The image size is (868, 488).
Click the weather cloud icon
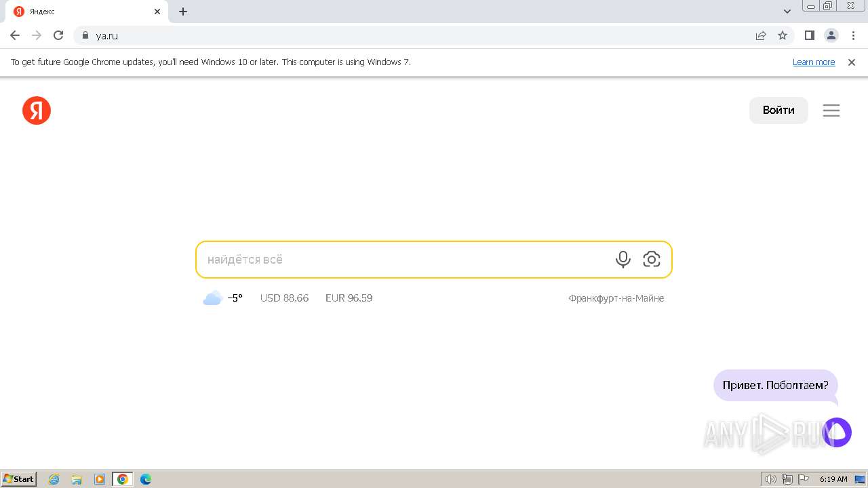213,298
